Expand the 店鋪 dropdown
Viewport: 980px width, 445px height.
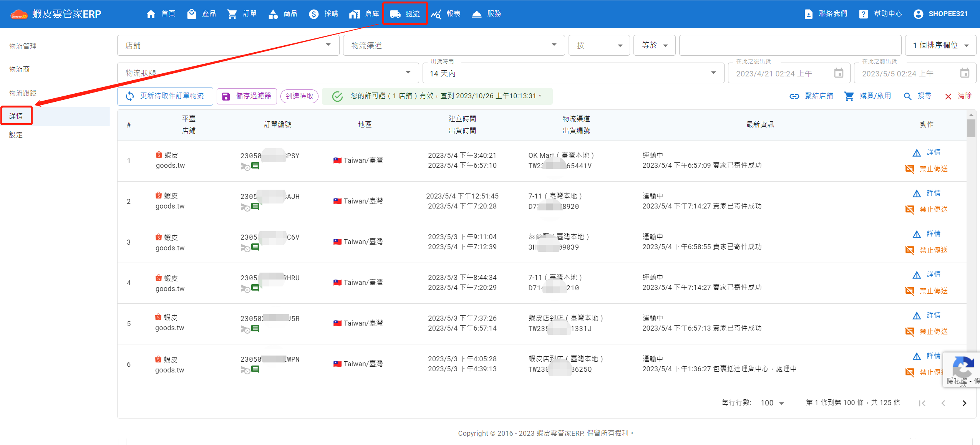click(228, 45)
